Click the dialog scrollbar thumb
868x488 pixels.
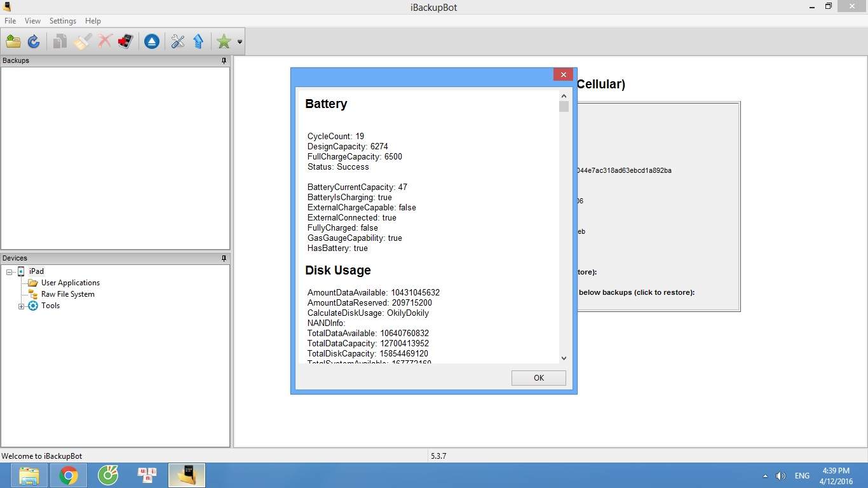pyautogui.click(x=564, y=106)
